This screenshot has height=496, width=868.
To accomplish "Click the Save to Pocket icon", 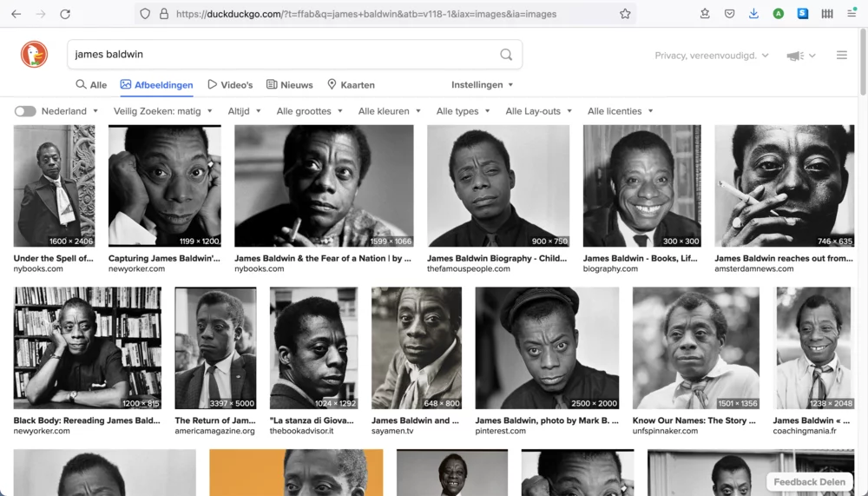I will [x=729, y=14].
